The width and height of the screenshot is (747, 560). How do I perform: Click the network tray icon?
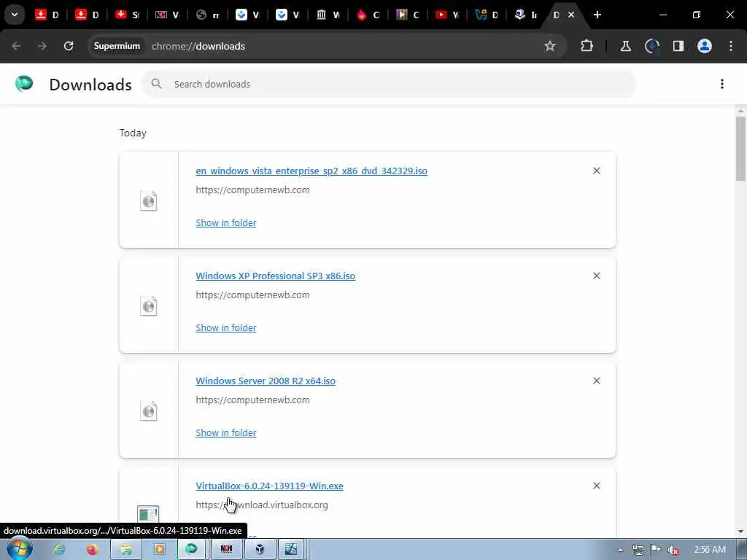(638, 550)
